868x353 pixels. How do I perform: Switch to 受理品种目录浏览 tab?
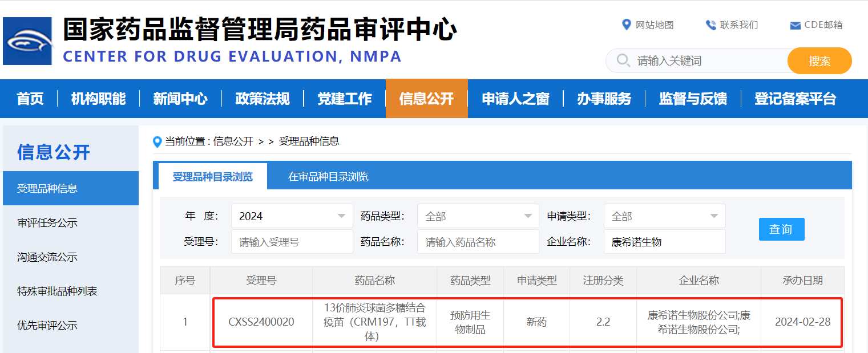(212, 176)
